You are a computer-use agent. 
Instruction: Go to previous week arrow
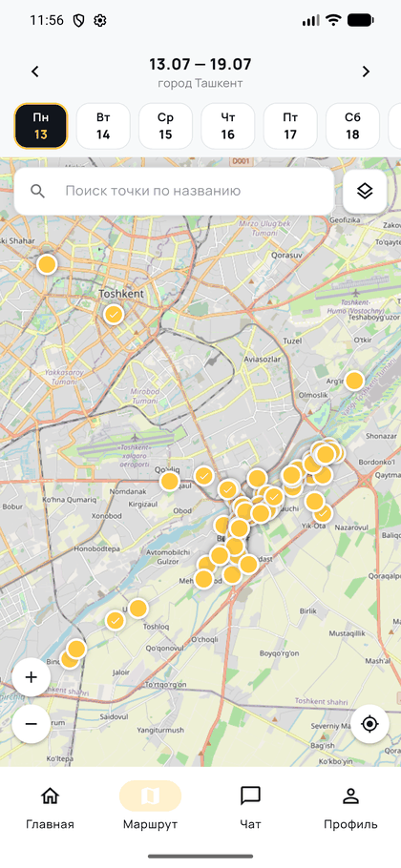tap(35, 72)
